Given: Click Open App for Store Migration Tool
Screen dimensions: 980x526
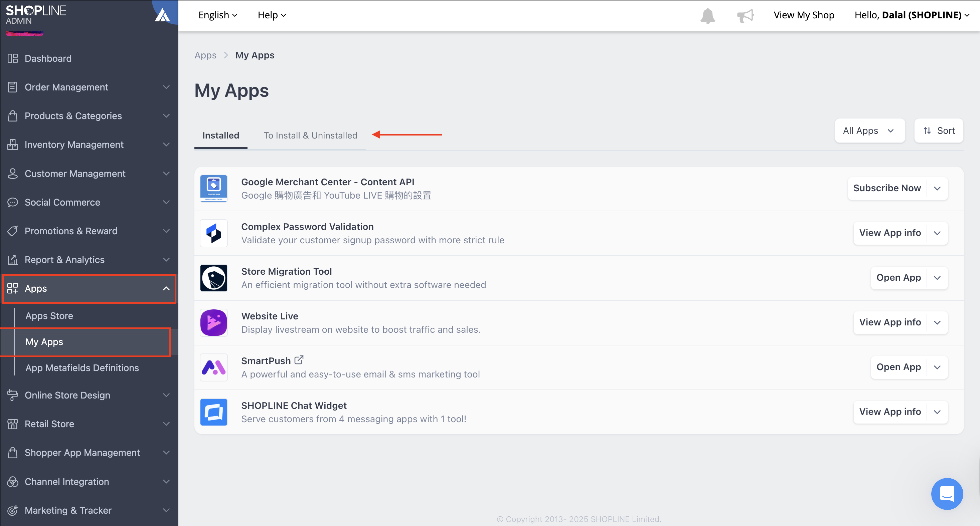Looking at the screenshot, I should 899,278.
